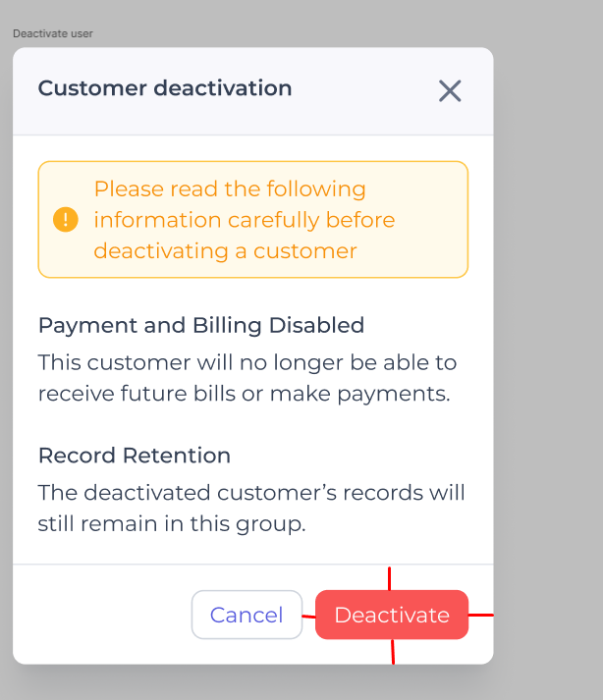Click the paragraph about customer's records
Image resolution: width=603 pixels, height=700 pixels.
coord(251,508)
